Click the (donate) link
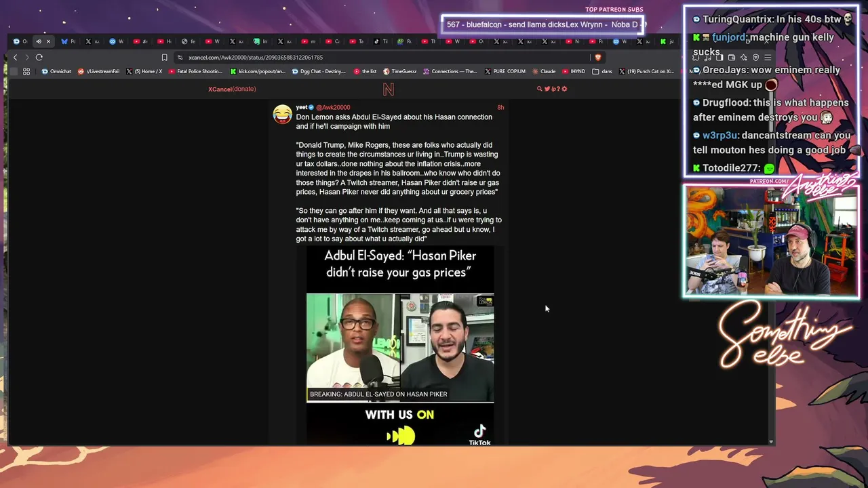The image size is (868, 488). click(x=244, y=89)
